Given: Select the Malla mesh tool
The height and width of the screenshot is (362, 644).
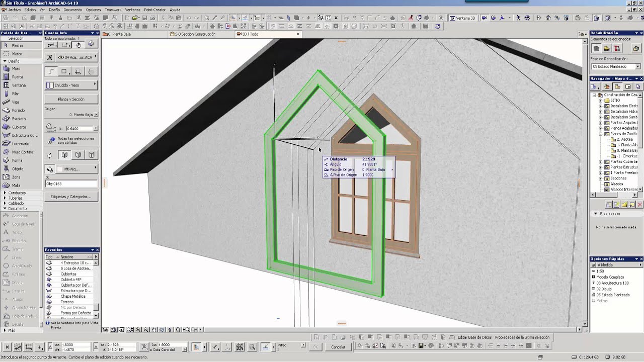Looking at the screenshot, I should click(x=21, y=186).
